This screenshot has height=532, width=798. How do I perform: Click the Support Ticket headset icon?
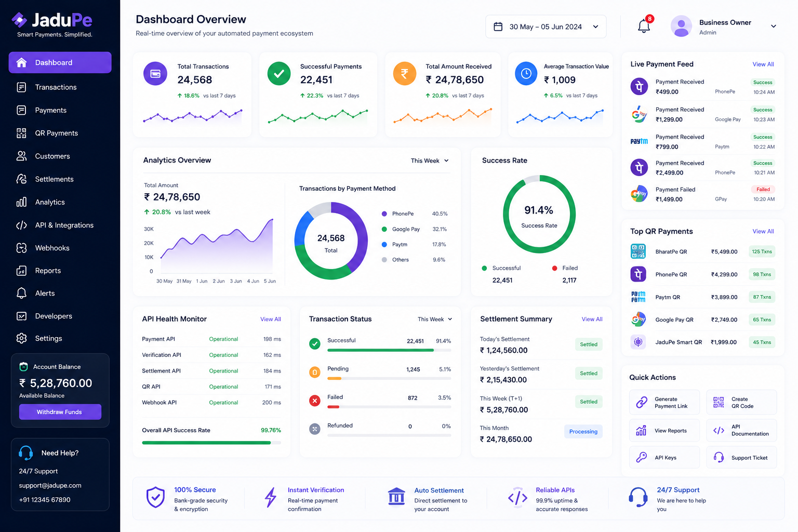coord(719,457)
